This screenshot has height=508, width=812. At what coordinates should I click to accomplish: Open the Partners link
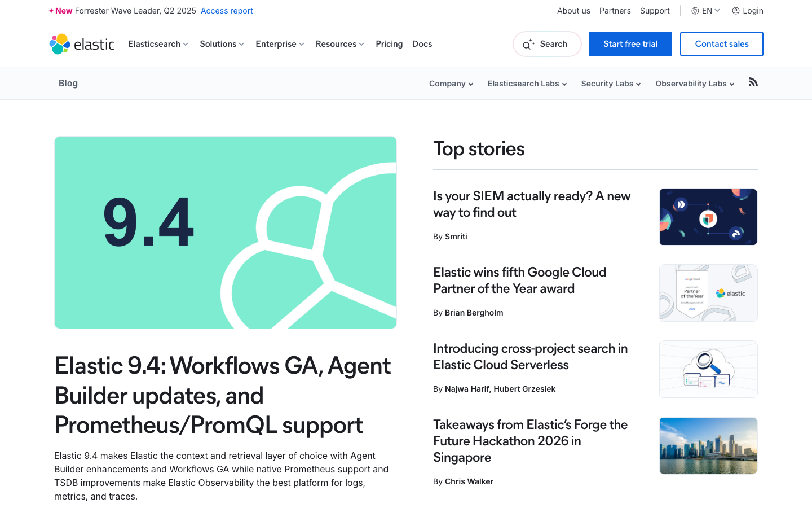[615, 11]
